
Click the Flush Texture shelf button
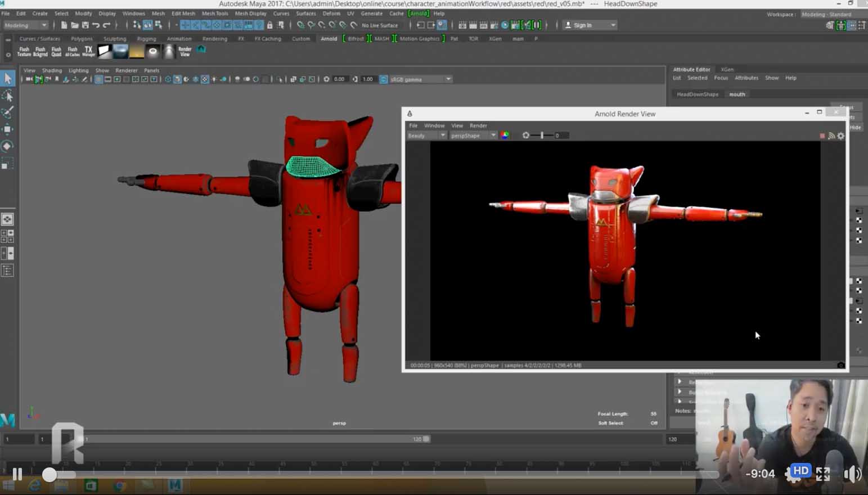pyautogui.click(x=24, y=51)
